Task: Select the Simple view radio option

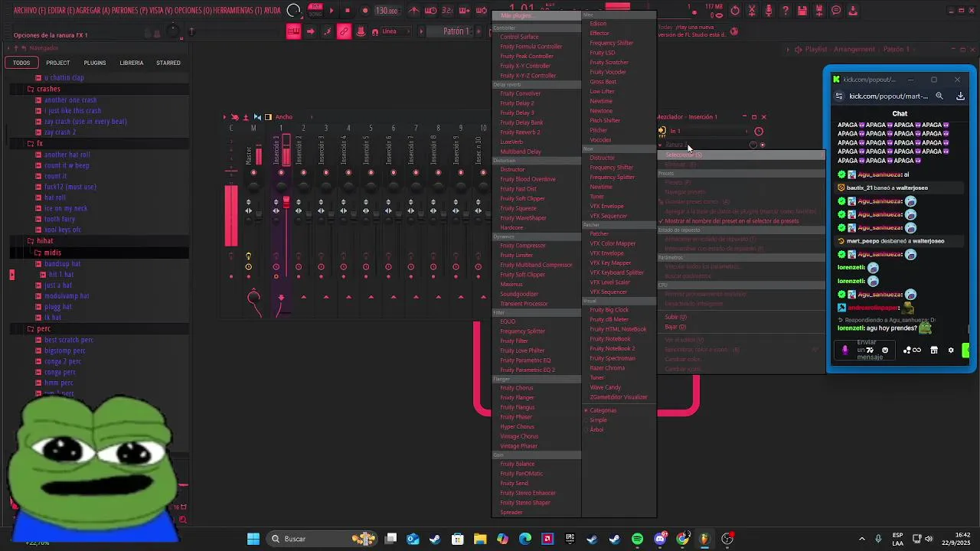Action: 597,420
